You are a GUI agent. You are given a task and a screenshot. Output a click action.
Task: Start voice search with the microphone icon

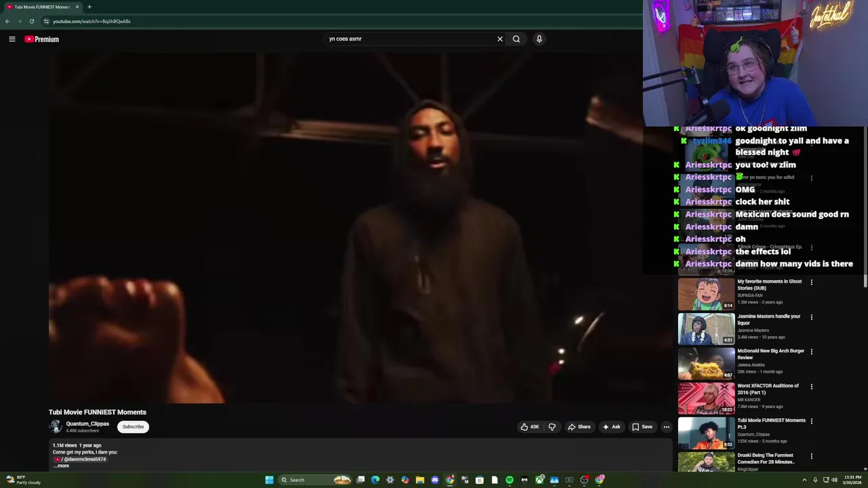539,39
